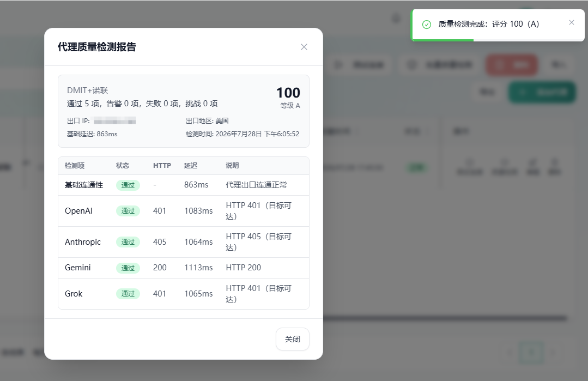Click the toast green progress bar
Image resolution: width=588 pixels, height=381 pixels.
point(443,40)
